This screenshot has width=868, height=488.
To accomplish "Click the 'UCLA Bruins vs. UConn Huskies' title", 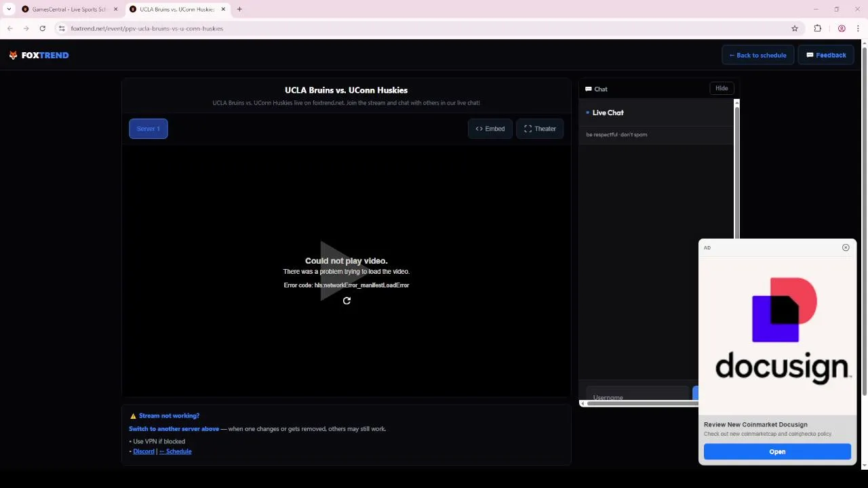I will 346,90.
